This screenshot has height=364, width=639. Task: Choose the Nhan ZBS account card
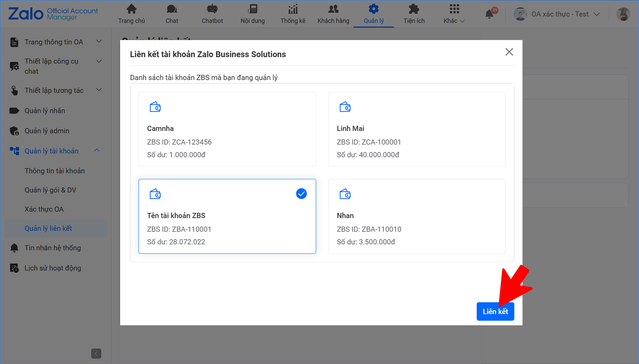pos(417,216)
